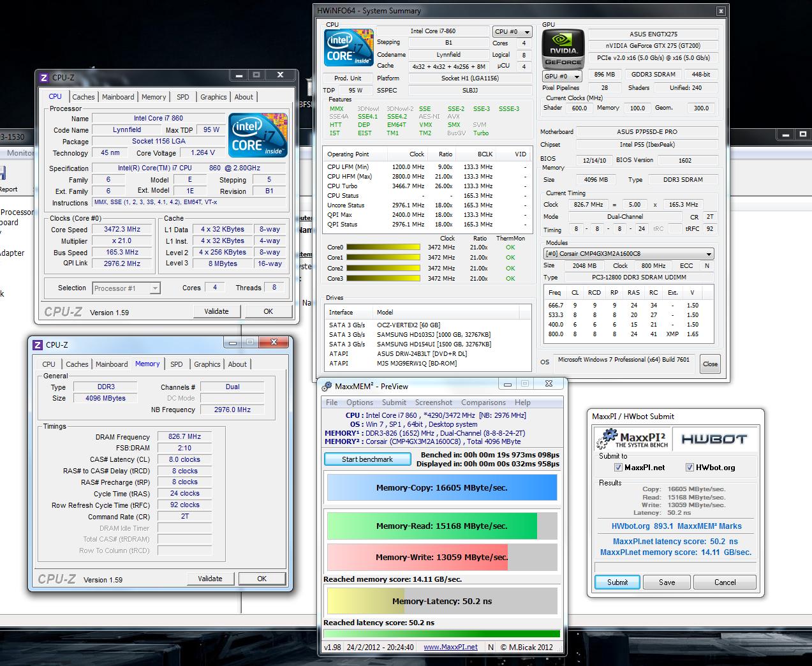Click Start benchmark in MaxxMEM²

click(367, 459)
